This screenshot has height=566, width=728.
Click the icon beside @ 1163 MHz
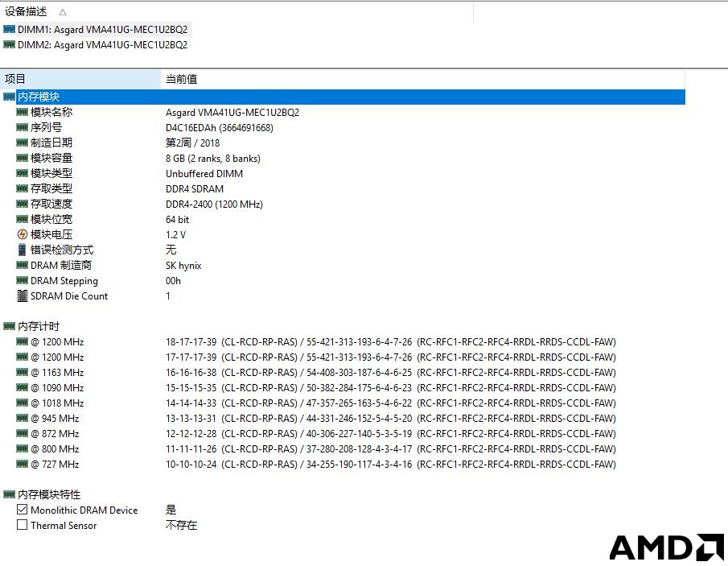(23, 372)
